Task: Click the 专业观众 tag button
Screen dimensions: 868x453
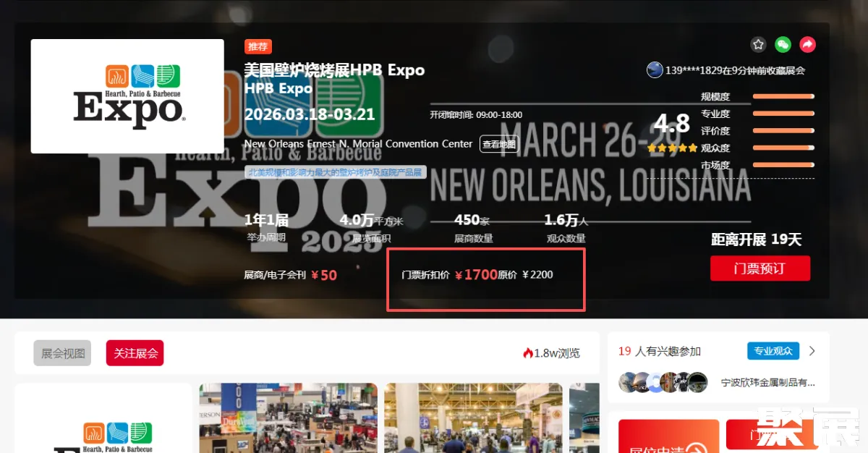Action: (773, 352)
